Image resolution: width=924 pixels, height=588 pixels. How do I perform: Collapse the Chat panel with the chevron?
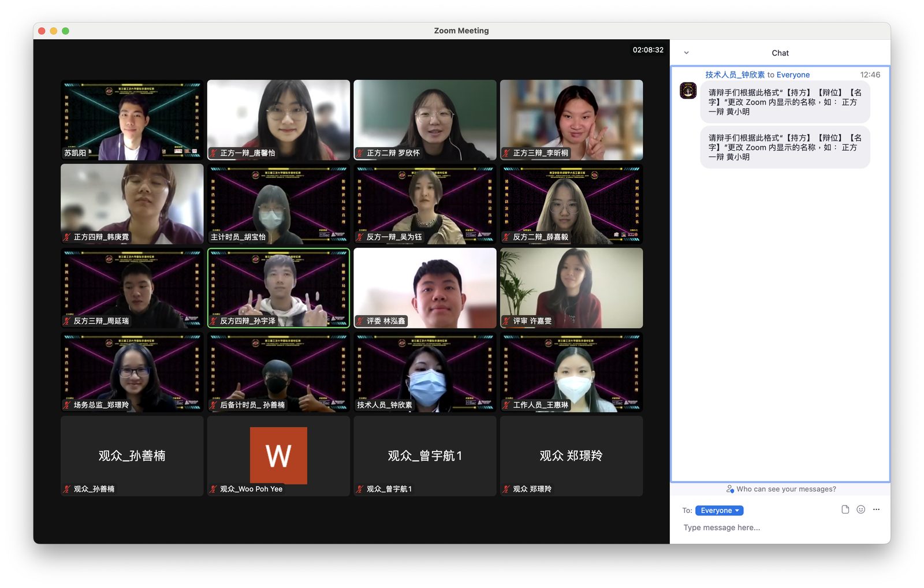(686, 53)
